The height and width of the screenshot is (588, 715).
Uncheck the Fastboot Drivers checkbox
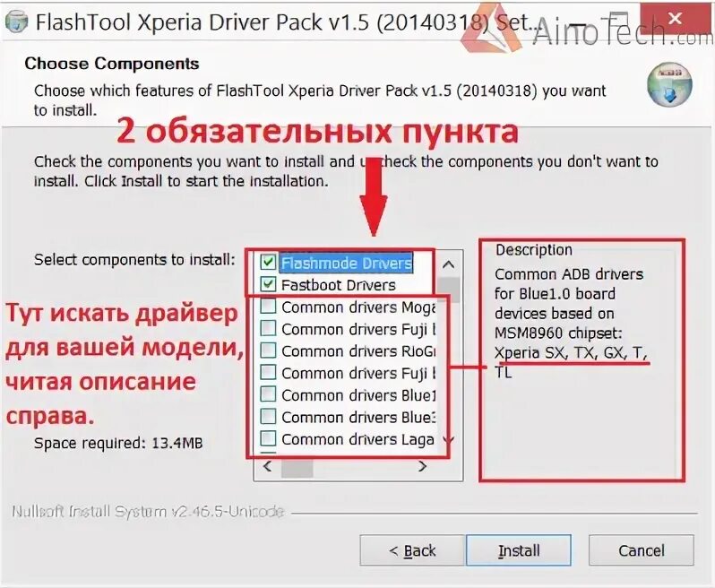(268, 284)
